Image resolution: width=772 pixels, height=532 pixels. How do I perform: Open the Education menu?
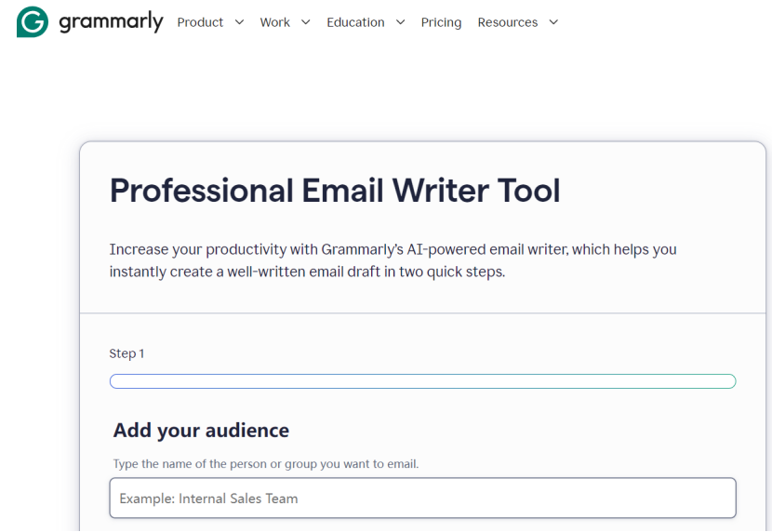click(x=355, y=22)
